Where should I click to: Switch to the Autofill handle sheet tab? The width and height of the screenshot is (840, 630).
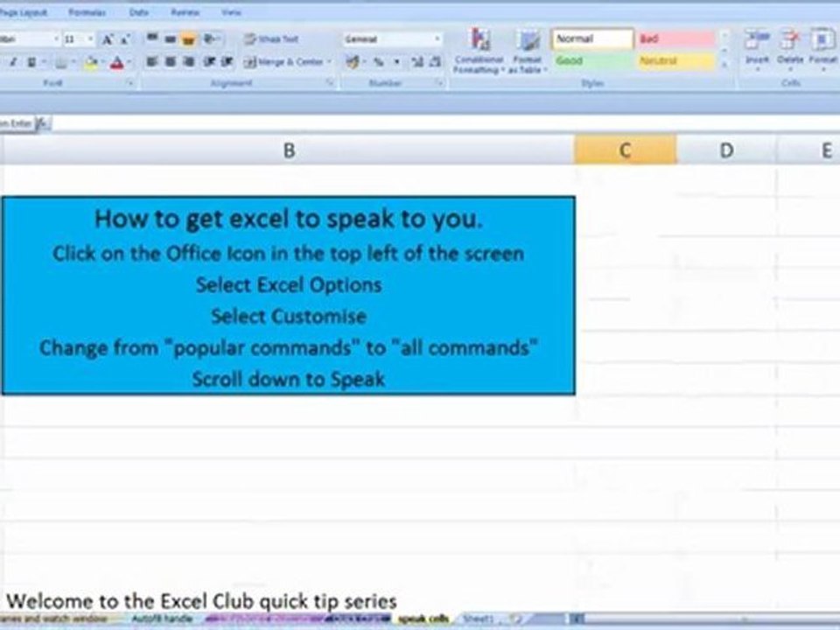coord(162,619)
